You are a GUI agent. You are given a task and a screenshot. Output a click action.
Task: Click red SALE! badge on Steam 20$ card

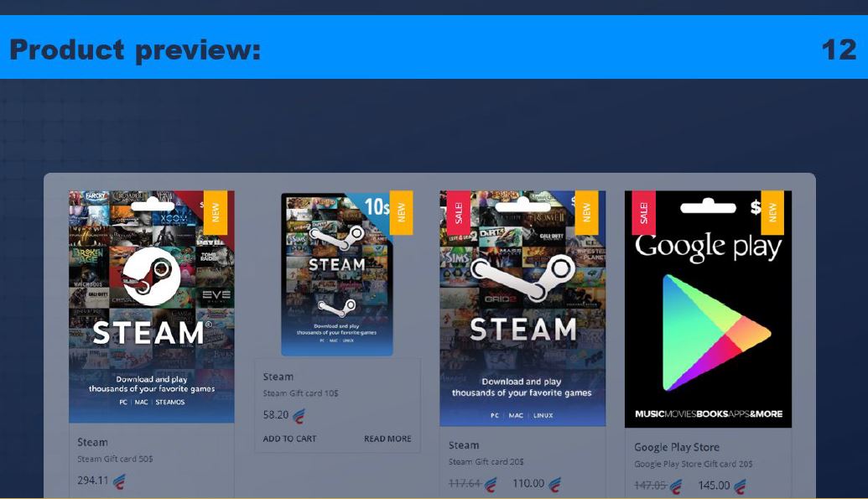pyautogui.click(x=459, y=213)
